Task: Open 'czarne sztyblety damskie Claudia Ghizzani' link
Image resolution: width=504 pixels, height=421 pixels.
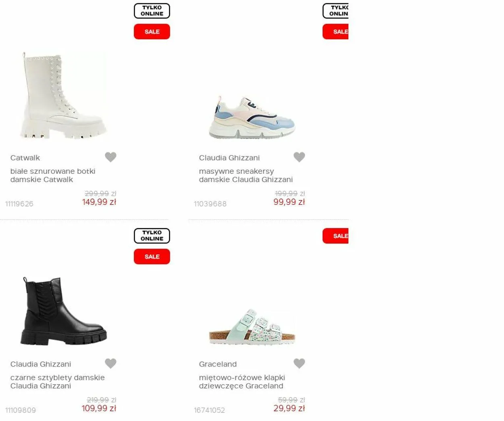Action: tap(58, 382)
